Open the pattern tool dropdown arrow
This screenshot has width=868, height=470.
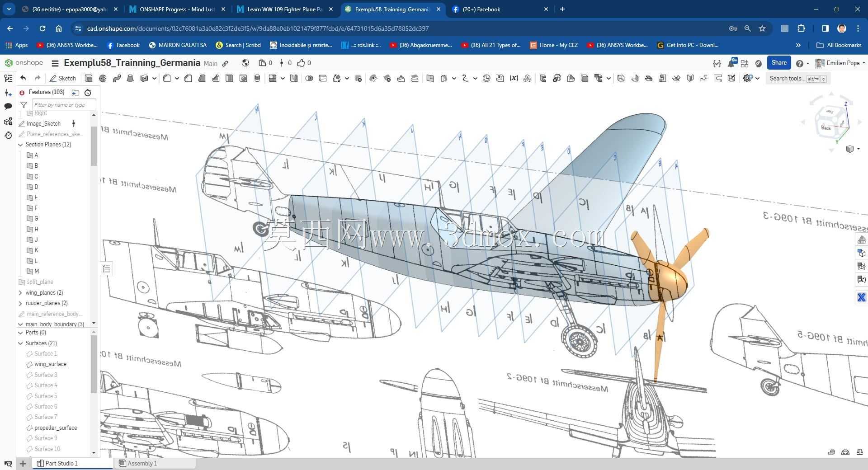coord(283,78)
